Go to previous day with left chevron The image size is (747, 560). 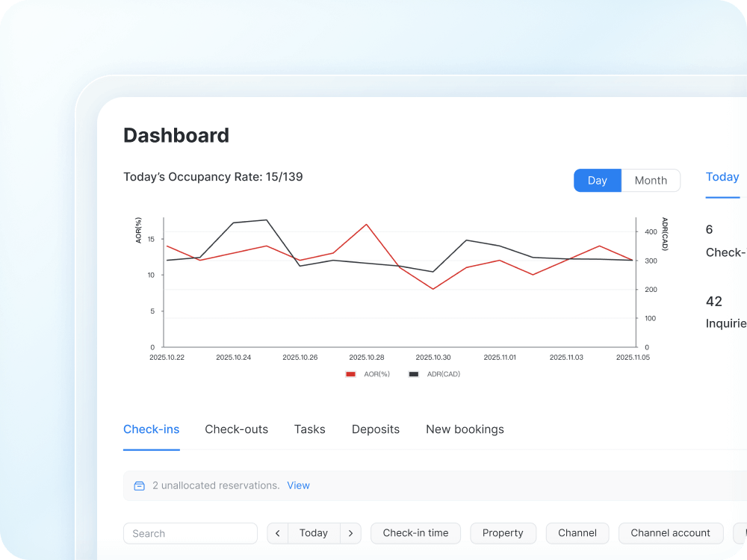click(x=278, y=533)
